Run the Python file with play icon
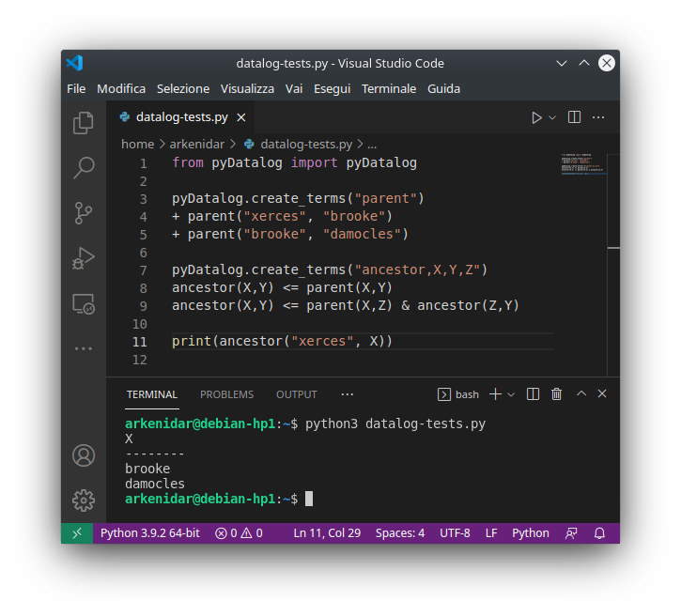Viewport: 681px width, 616px height. pos(536,117)
